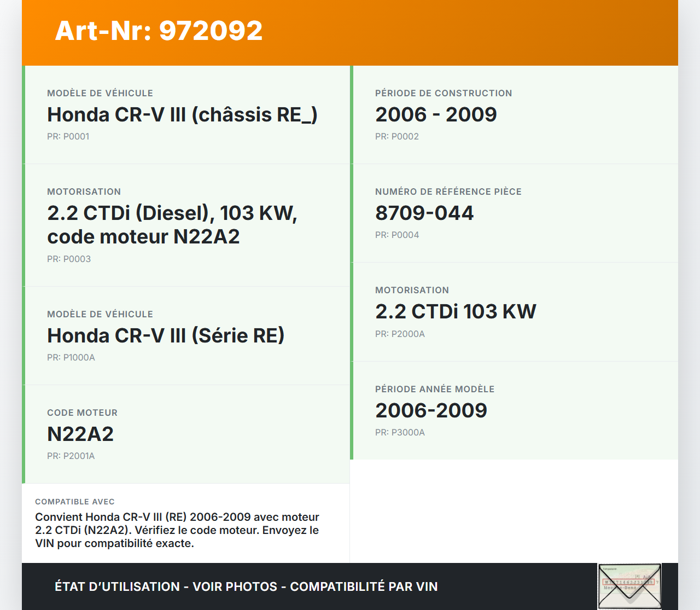The width and height of the screenshot is (700, 610).
Task: Click the 2006 - 2009 construction period
Action: [x=436, y=115]
